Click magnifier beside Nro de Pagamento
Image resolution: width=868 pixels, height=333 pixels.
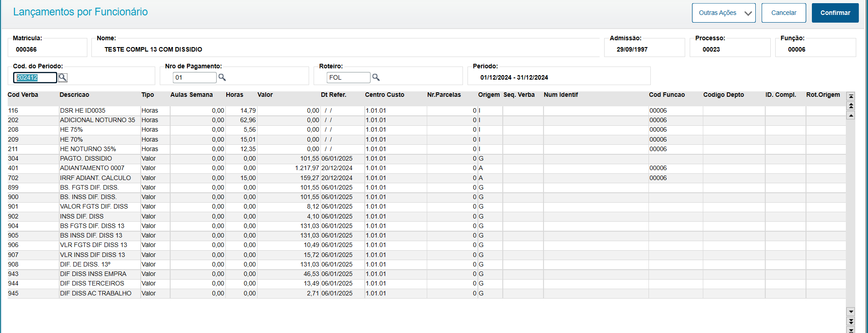point(222,77)
